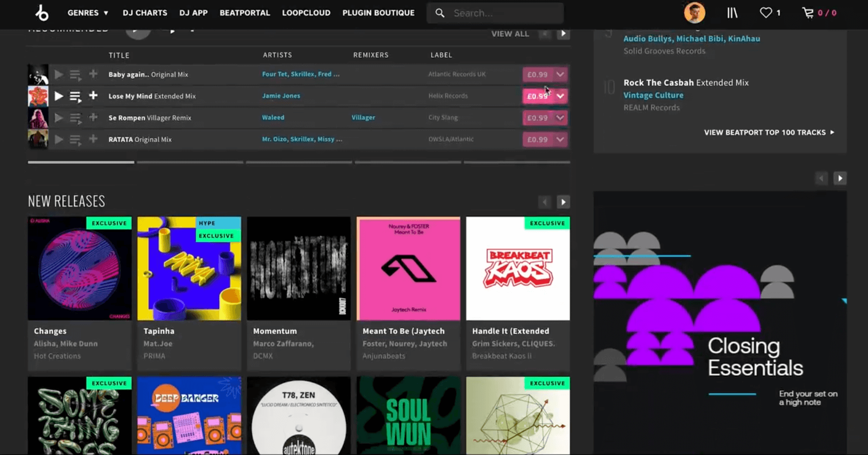868x455 pixels.
Task: Click plus icon for Lose My Mind
Action: click(x=93, y=95)
